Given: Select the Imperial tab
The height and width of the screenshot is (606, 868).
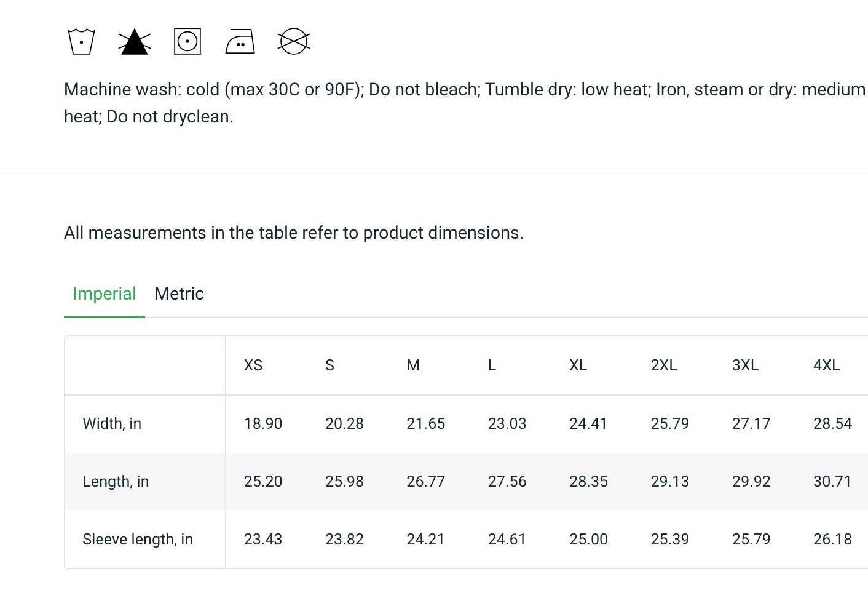Looking at the screenshot, I should point(105,293).
